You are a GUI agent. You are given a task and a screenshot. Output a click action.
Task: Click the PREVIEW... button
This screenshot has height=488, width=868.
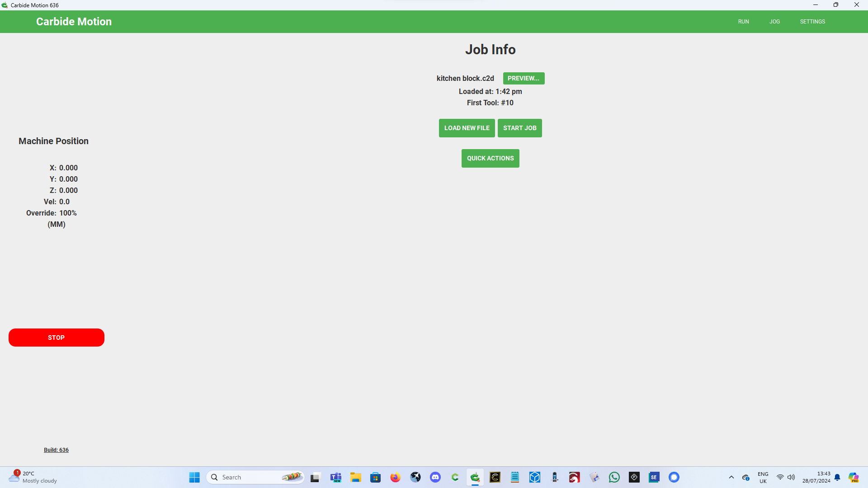click(524, 78)
